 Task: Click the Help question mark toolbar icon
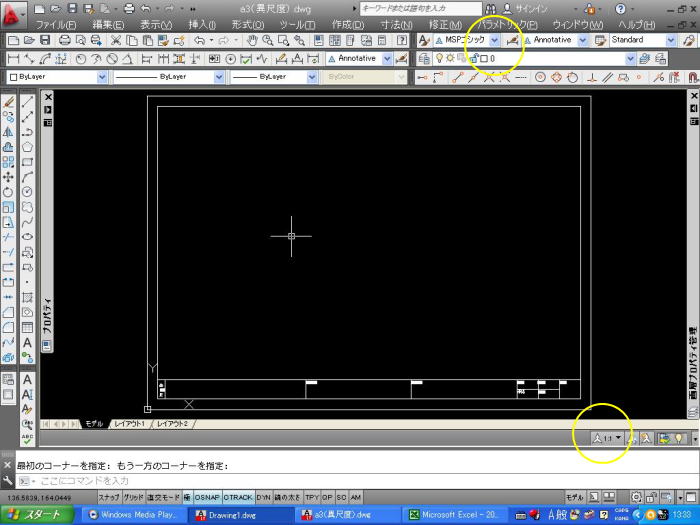[x=402, y=41]
